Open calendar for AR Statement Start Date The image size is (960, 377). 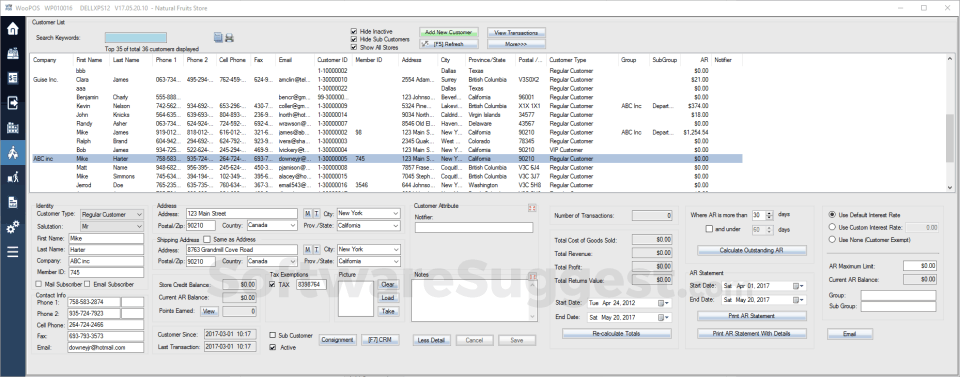pyautogui.click(x=799, y=286)
